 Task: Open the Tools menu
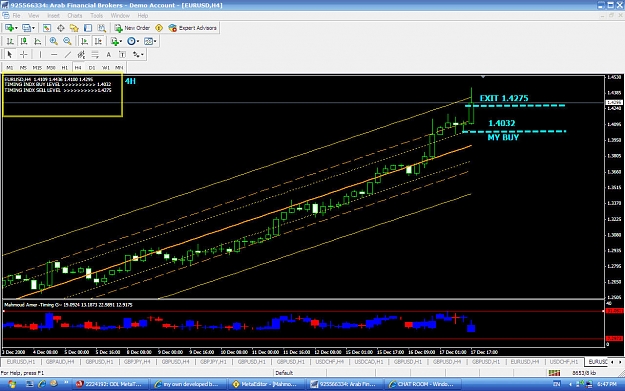[x=96, y=16]
